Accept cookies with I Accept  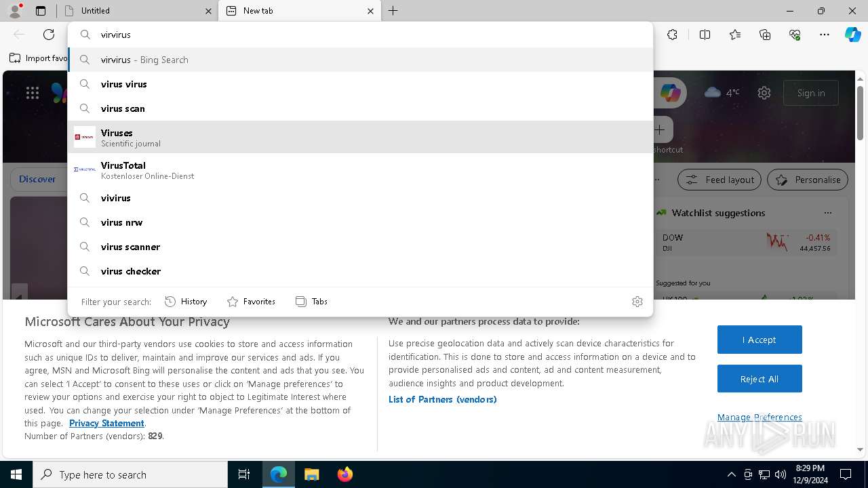[759, 340]
